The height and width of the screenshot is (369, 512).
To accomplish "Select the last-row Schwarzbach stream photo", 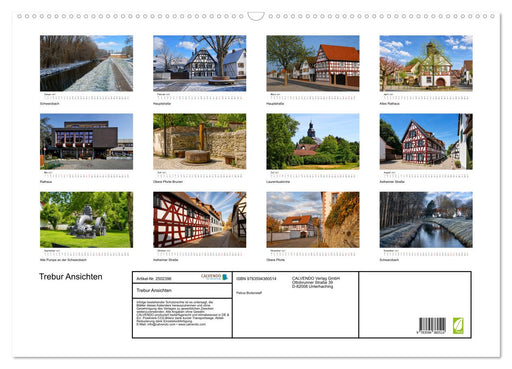I will 426,219.
